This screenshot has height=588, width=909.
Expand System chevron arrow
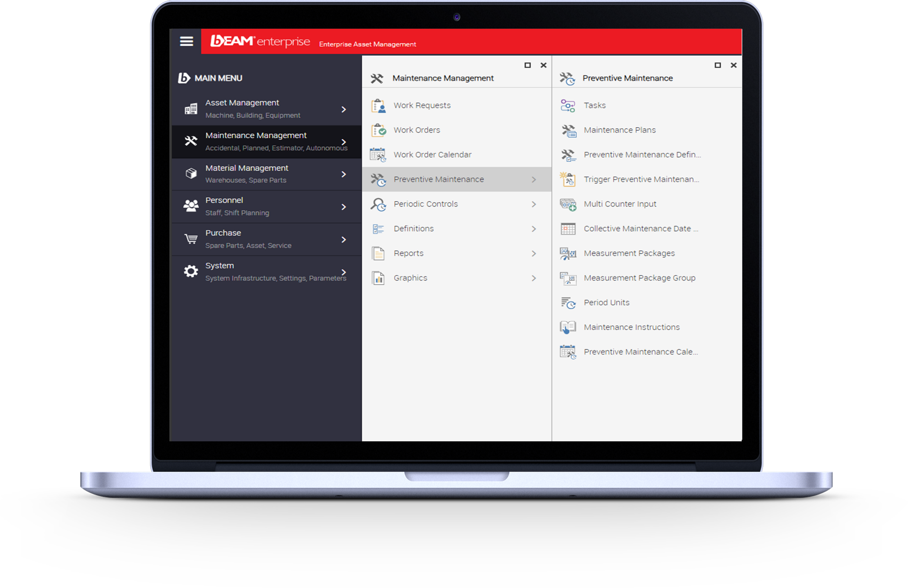343,272
